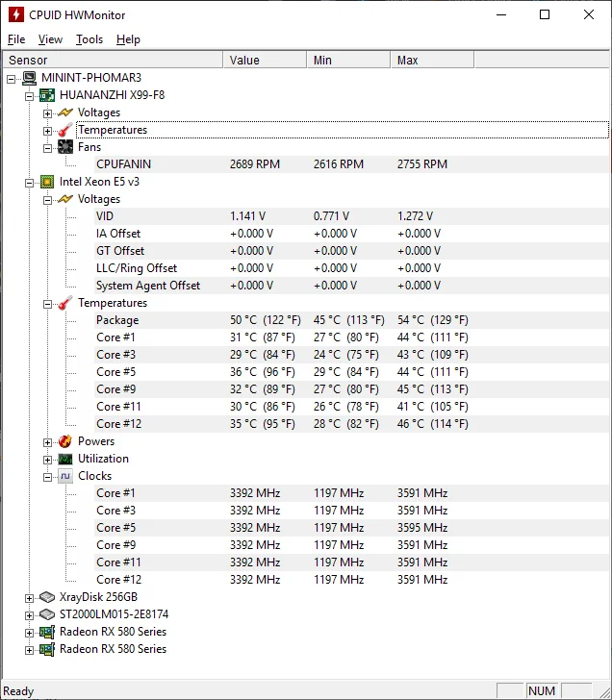Select the System Agent Offset row
The image size is (612, 700).
click(351, 286)
